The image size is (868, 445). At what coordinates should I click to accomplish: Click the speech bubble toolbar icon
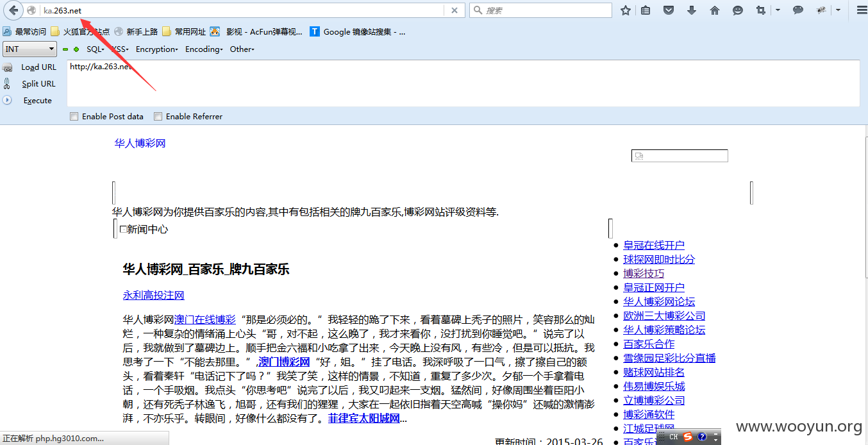(x=798, y=10)
